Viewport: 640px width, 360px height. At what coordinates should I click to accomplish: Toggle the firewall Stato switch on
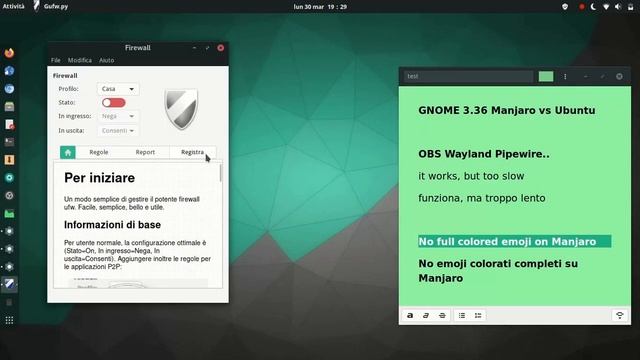pyautogui.click(x=113, y=102)
